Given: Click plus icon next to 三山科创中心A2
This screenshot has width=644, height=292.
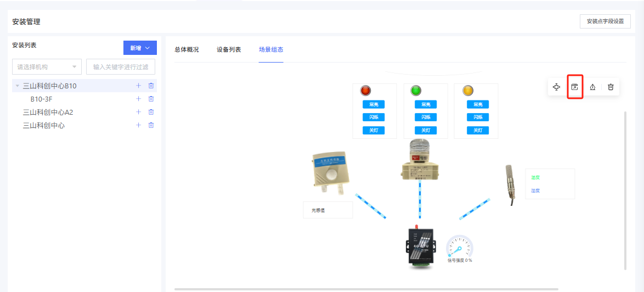Looking at the screenshot, I should [138, 112].
